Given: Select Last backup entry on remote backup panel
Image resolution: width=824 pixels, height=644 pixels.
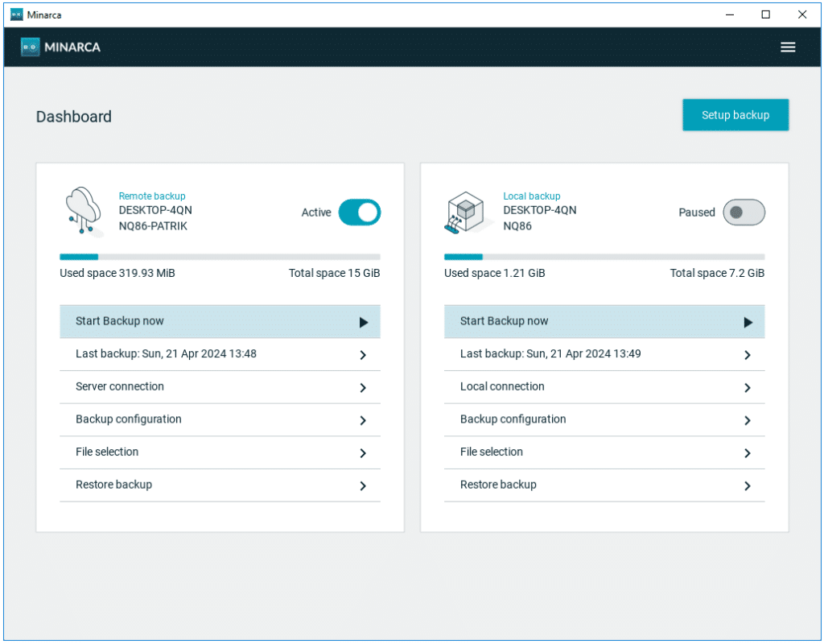Looking at the screenshot, I should pyautogui.click(x=220, y=354).
